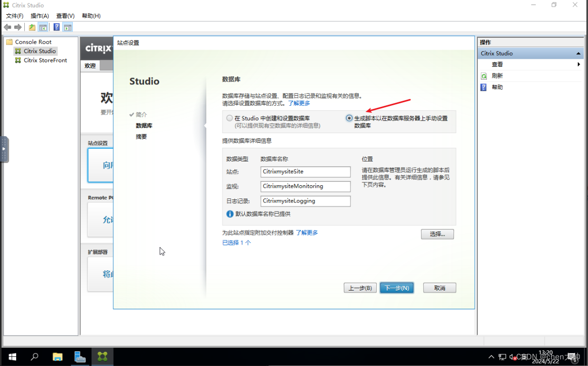Open 了解更多 link about database setup
This screenshot has width=588, height=366.
299,103
